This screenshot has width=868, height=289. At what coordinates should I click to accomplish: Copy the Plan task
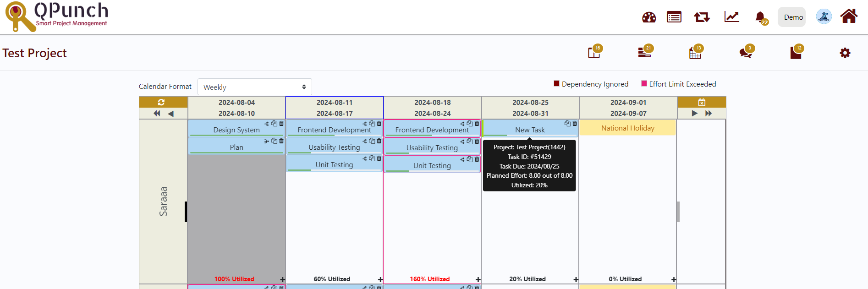tap(274, 141)
